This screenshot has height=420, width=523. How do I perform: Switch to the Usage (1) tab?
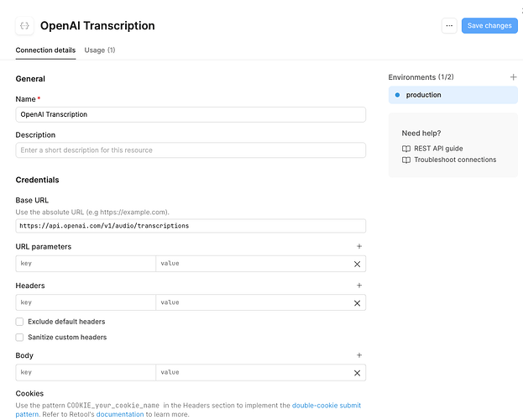(100, 50)
